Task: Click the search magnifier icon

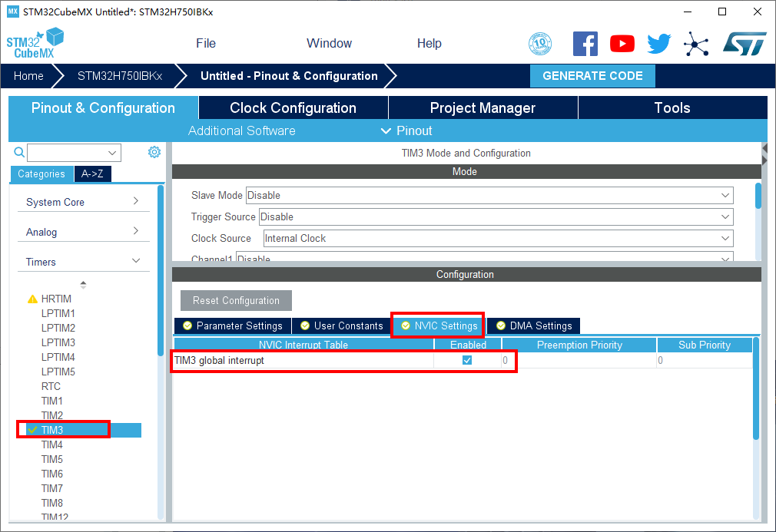Action: 20,153
